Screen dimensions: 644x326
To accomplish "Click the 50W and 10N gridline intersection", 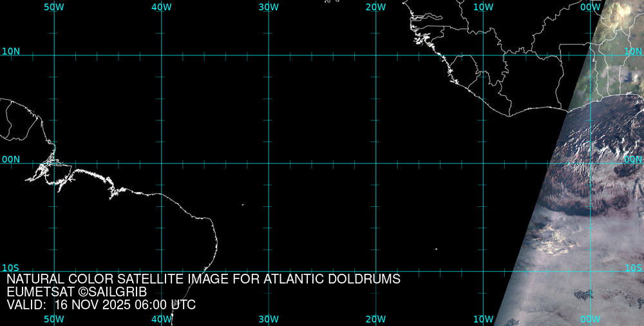I will 54,55.
